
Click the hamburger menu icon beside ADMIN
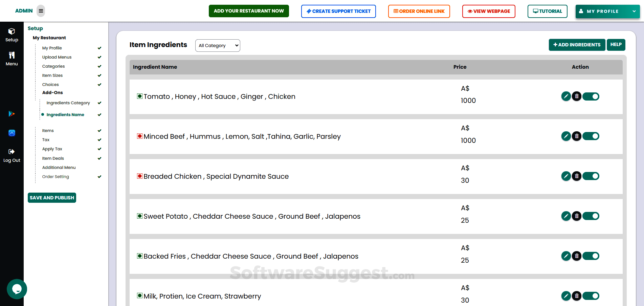coord(41,11)
